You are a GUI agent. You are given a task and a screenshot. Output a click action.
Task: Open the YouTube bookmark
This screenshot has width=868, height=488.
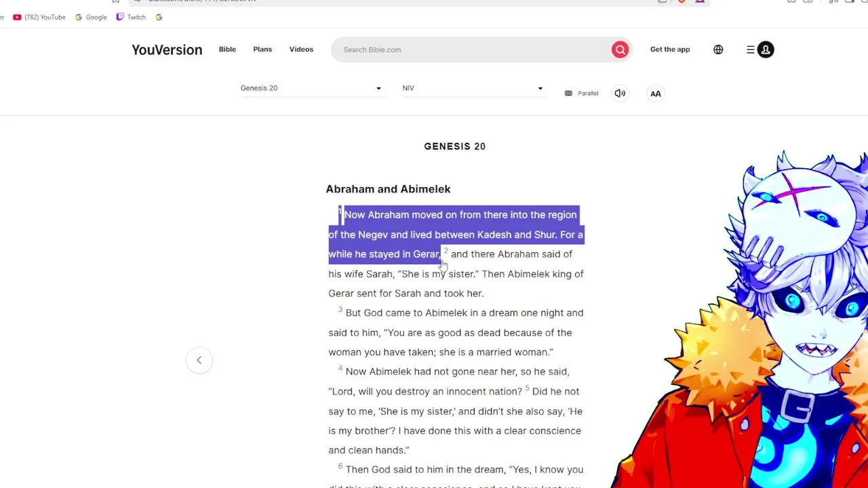pyautogui.click(x=39, y=17)
